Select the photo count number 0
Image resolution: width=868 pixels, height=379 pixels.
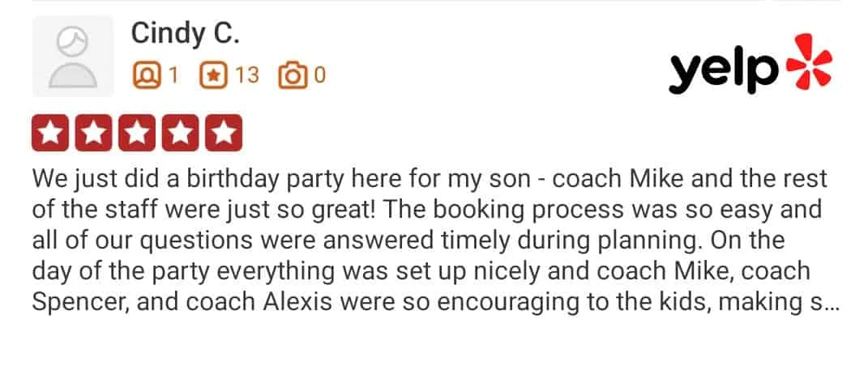[x=320, y=75]
